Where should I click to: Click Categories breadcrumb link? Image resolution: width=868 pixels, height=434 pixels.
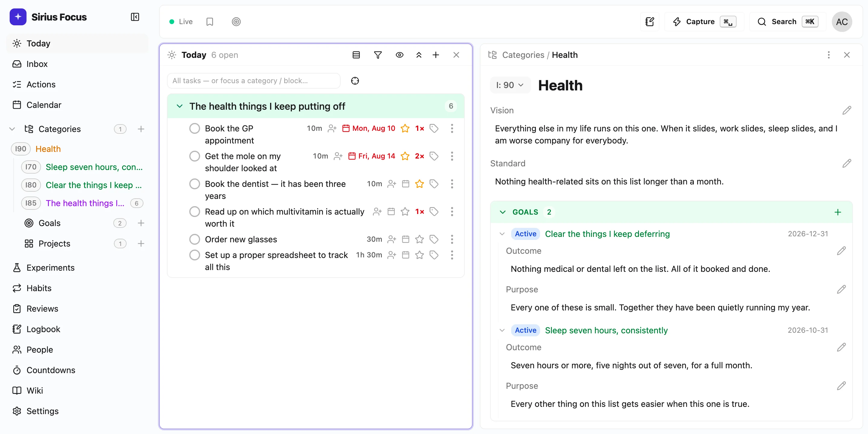[523, 55]
